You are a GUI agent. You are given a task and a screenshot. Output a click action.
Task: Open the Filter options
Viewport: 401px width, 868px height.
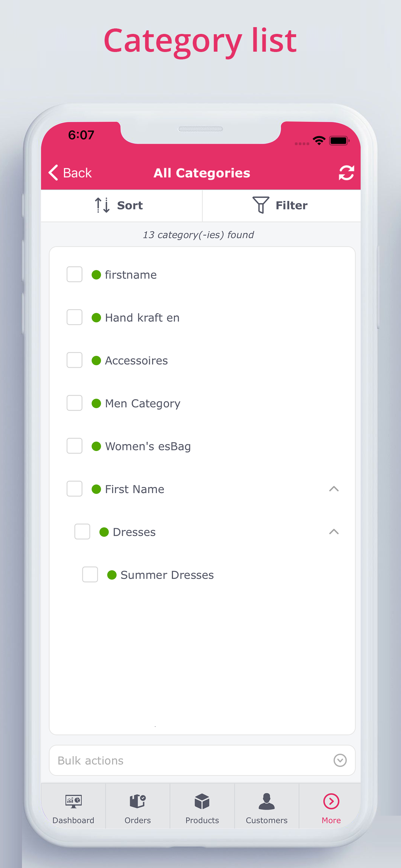pos(281,205)
